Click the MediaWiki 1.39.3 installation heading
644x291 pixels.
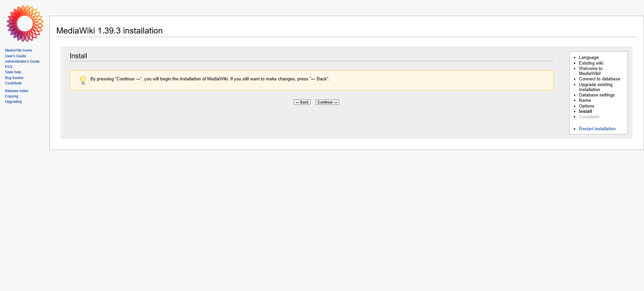click(x=109, y=31)
